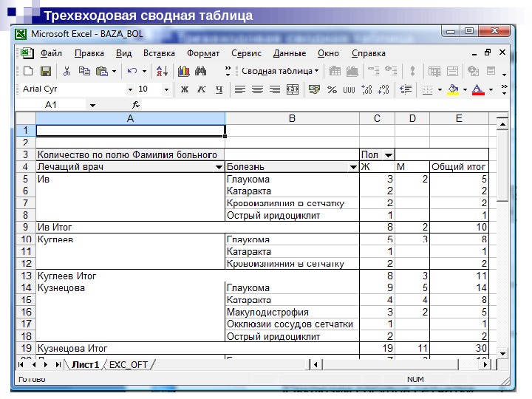Click the Макулодистрофия cell
Viewport: 532px width, 399px height.
coord(292,312)
